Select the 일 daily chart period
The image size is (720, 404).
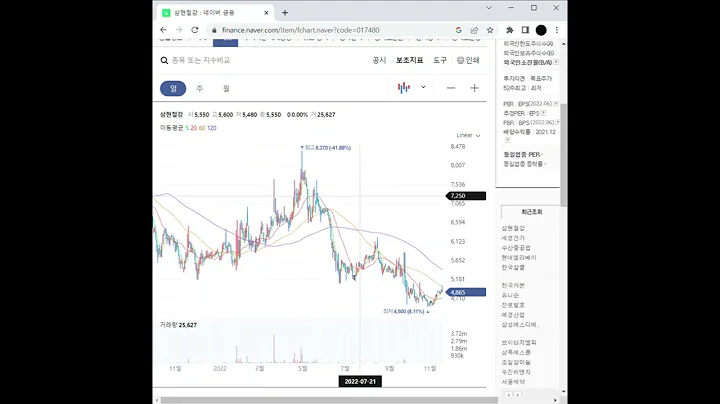173,88
